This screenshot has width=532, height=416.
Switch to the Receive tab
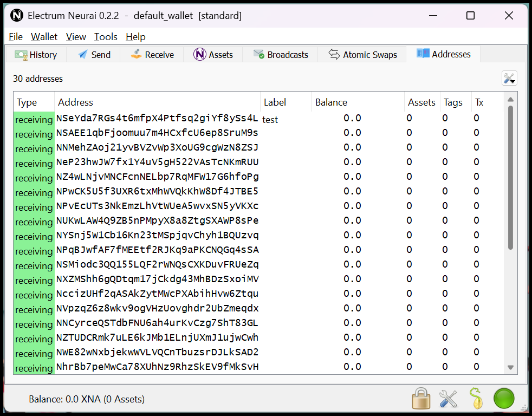coord(152,54)
